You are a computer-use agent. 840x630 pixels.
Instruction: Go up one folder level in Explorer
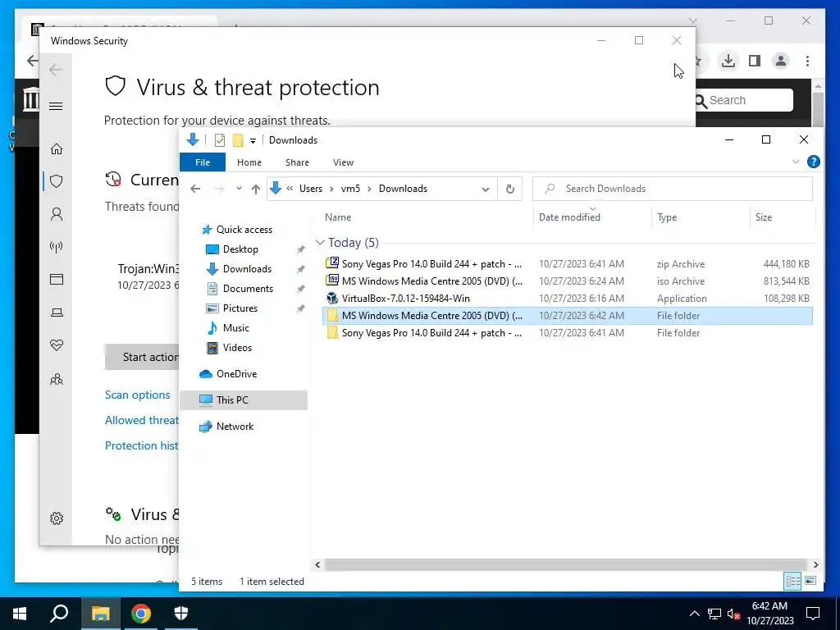pyautogui.click(x=256, y=189)
